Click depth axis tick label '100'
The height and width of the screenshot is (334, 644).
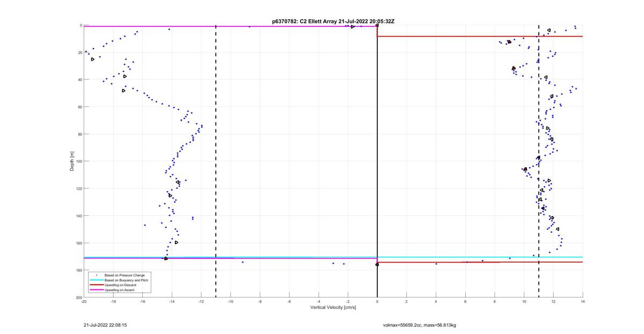[78, 161]
